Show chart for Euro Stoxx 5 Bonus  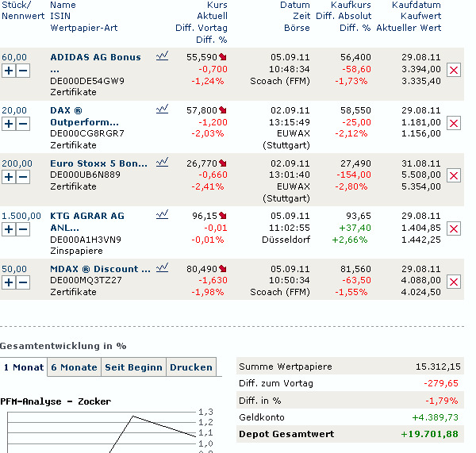point(162,163)
